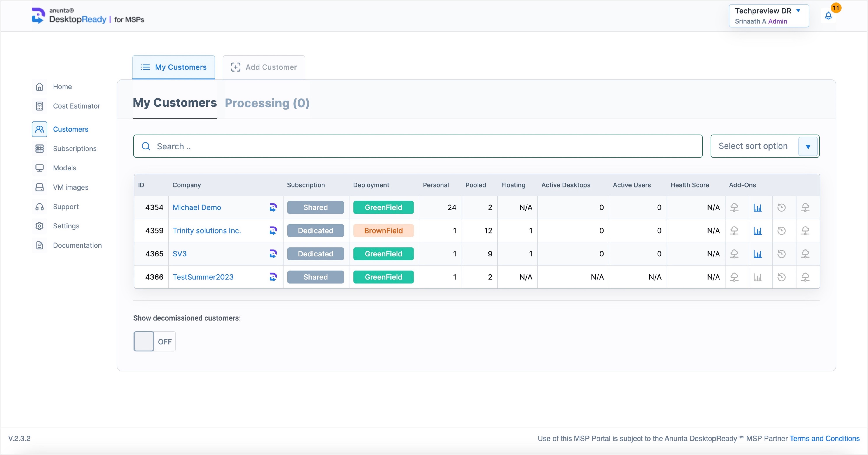Expand the Select sort option dropdown
The height and width of the screenshot is (455, 868).
click(808, 147)
